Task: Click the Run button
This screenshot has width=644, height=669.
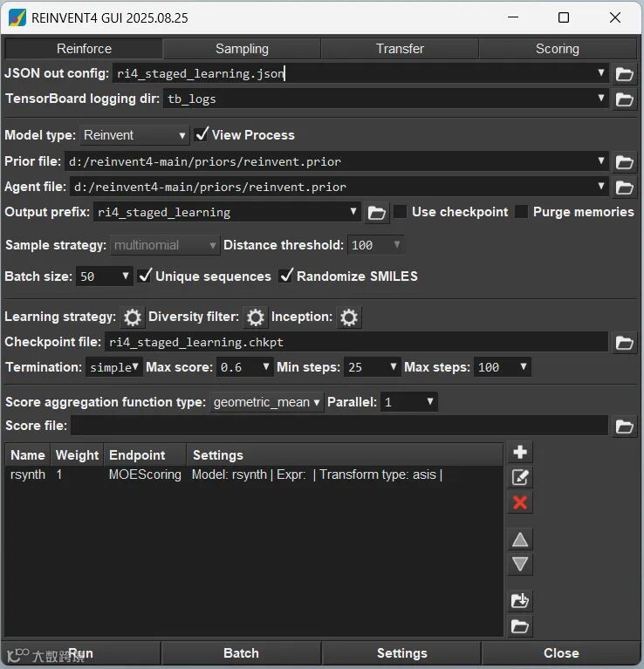Action: pyautogui.click(x=81, y=653)
